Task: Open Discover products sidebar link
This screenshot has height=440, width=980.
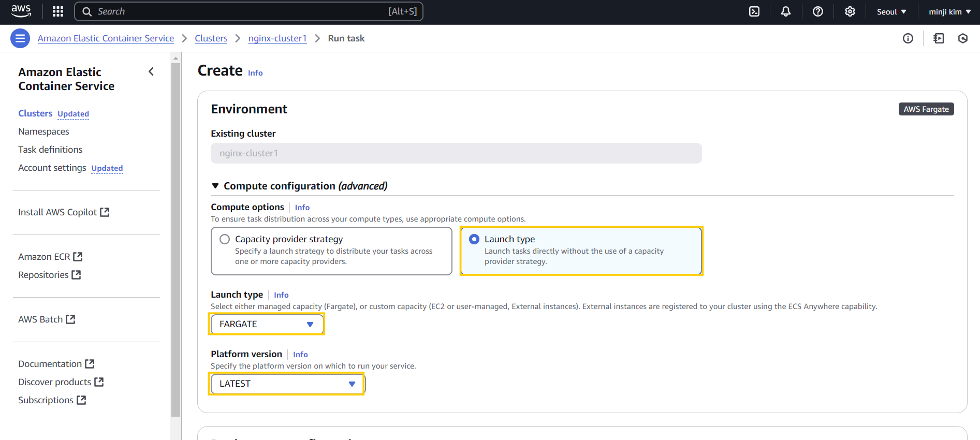Action: pos(55,382)
